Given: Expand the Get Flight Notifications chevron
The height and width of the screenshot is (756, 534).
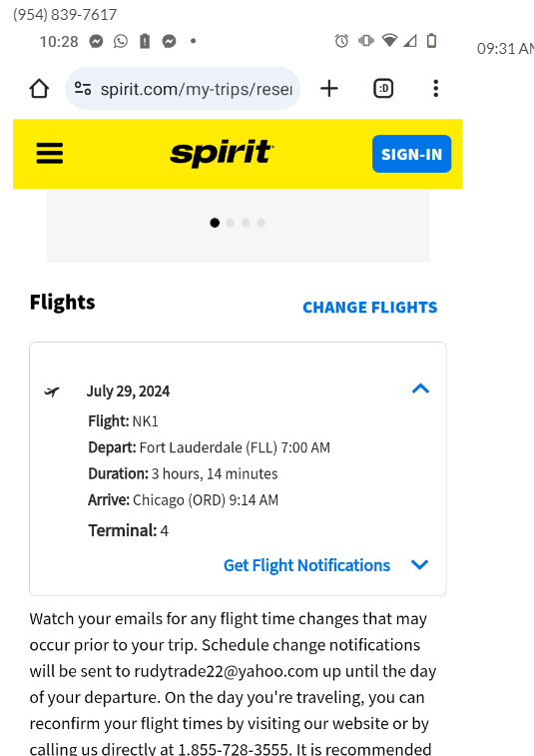Looking at the screenshot, I should [420, 564].
